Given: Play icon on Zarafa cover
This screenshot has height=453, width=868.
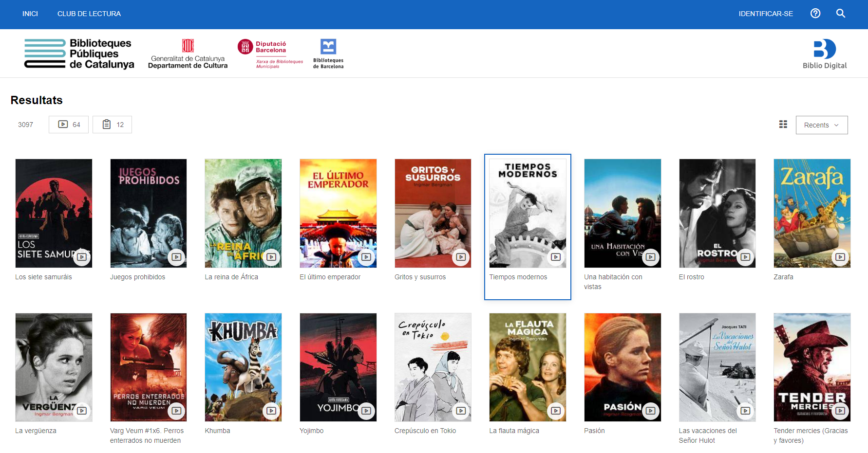Looking at the screenshot, I should [x=840, y=257].
